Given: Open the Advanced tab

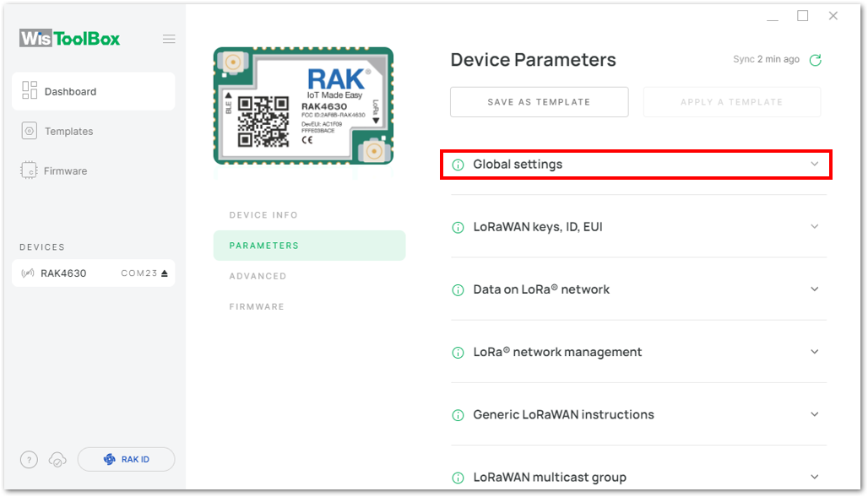Looking at the screenshot, I should [258, 276].
